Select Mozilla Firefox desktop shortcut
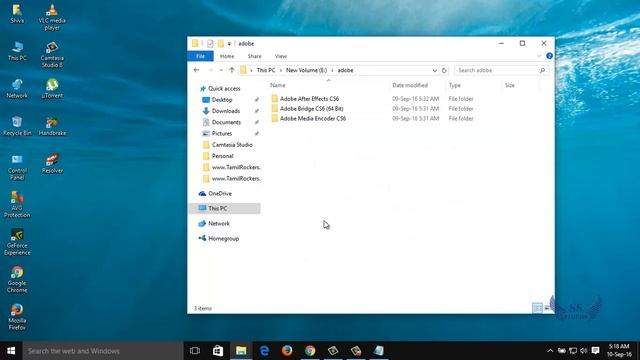This screenshot has height=360, width=640. (x=17, y=318)
